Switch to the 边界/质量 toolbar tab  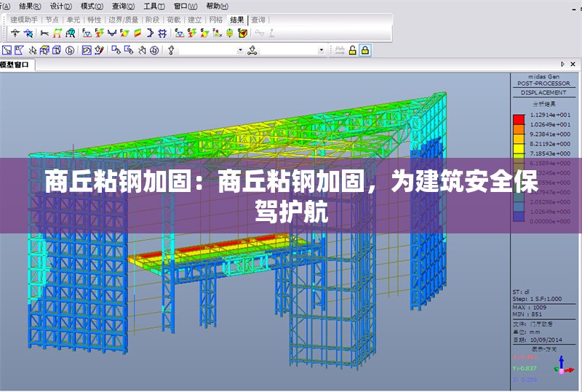(x=123, y=20)
